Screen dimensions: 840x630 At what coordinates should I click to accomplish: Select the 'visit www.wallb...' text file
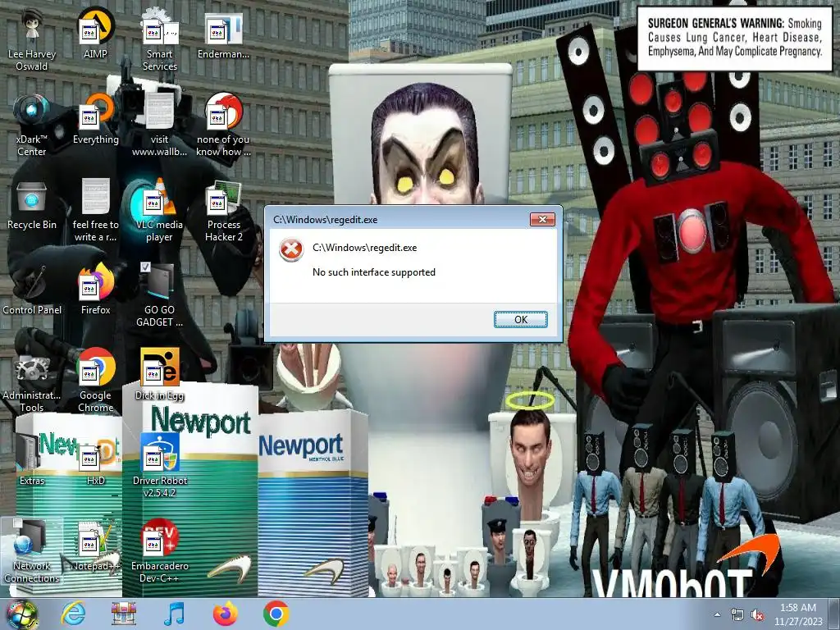coord(160,125)
